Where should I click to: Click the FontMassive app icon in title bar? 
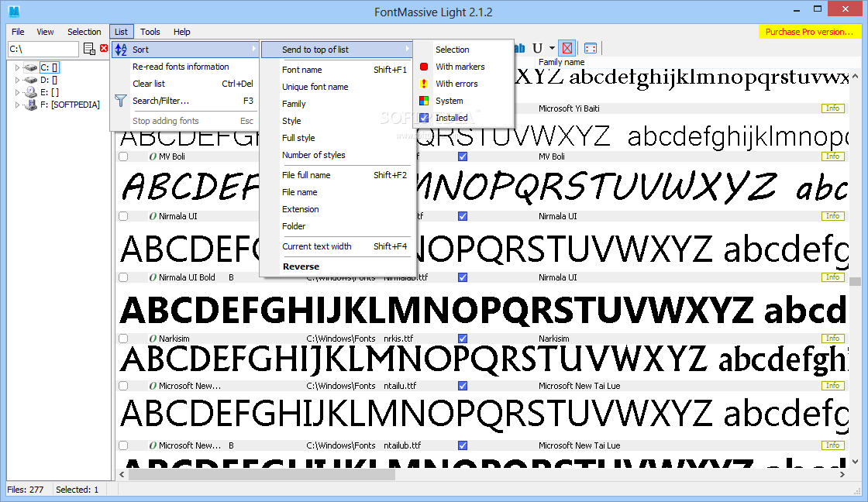pos(14,11)
